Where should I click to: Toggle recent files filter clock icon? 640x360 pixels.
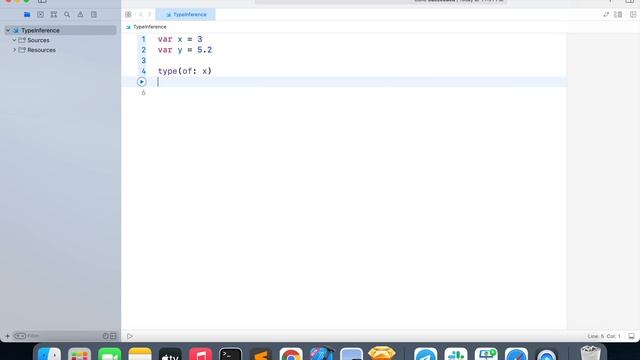point(105,336)
